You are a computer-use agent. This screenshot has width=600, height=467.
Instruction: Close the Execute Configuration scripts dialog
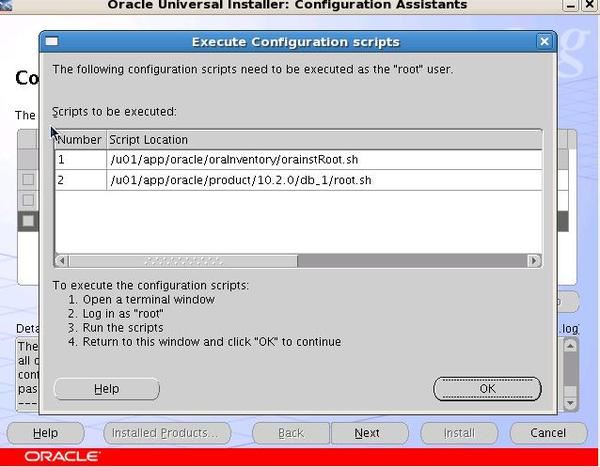click(x=544, y=41)
